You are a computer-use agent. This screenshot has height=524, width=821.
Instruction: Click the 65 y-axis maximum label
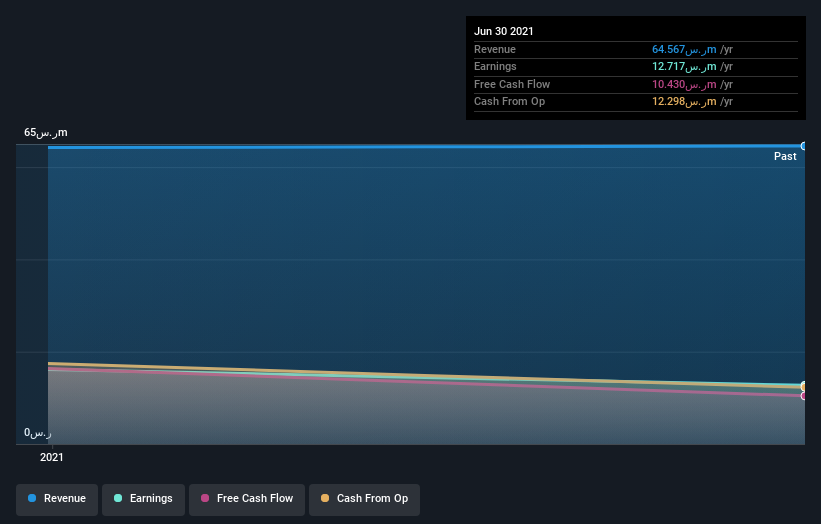46,132
